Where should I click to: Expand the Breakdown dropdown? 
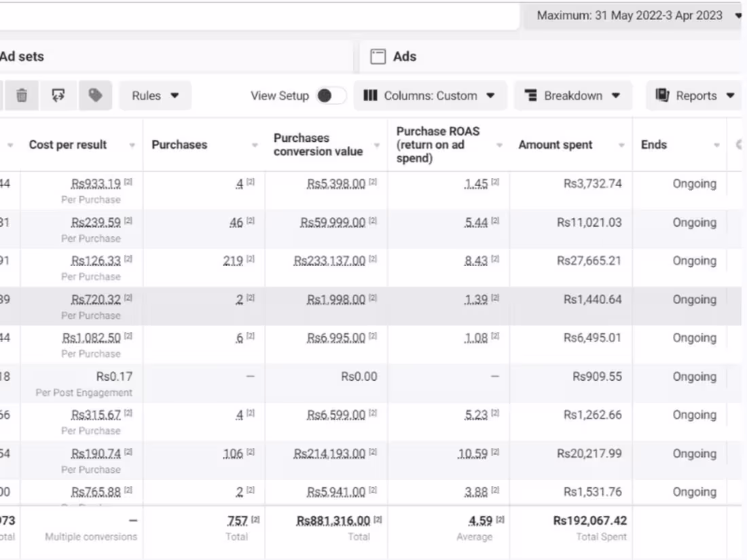tap(572, 95)
